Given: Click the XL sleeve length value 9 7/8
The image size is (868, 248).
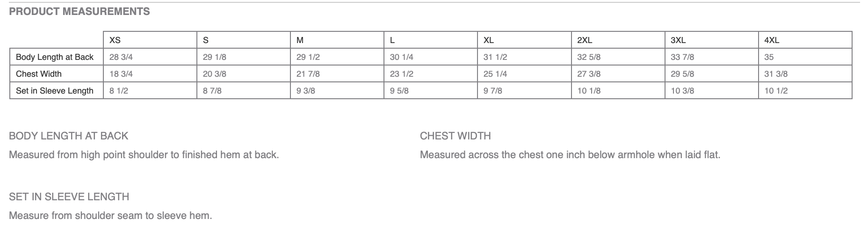Looking at the screenshot, I should [x=493, y=91].
